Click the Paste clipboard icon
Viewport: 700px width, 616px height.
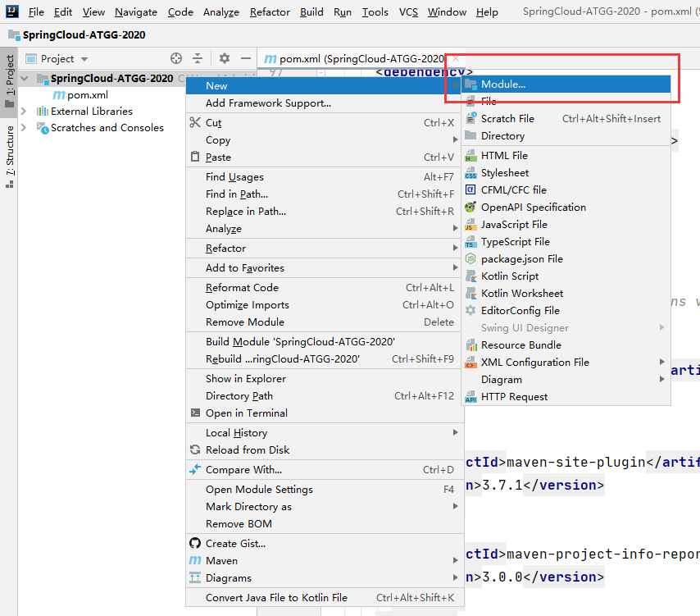pyautogui.click(x=195, y=157)
